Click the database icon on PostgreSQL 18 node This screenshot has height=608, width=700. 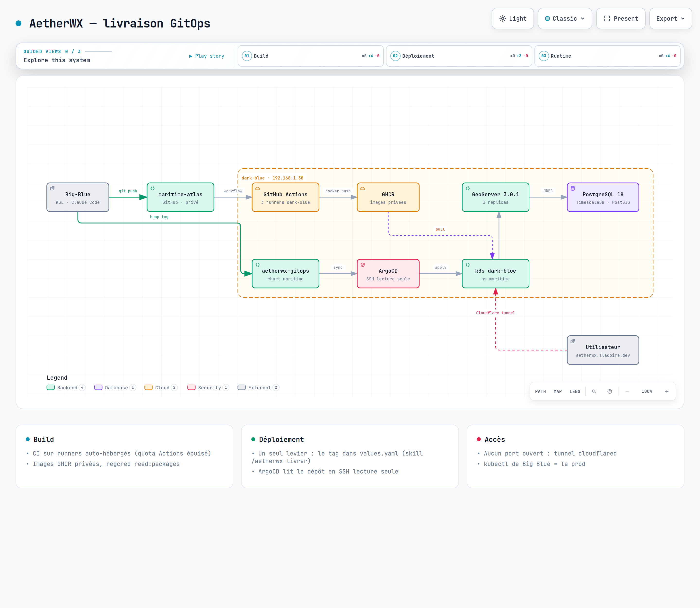pos(572,188)
